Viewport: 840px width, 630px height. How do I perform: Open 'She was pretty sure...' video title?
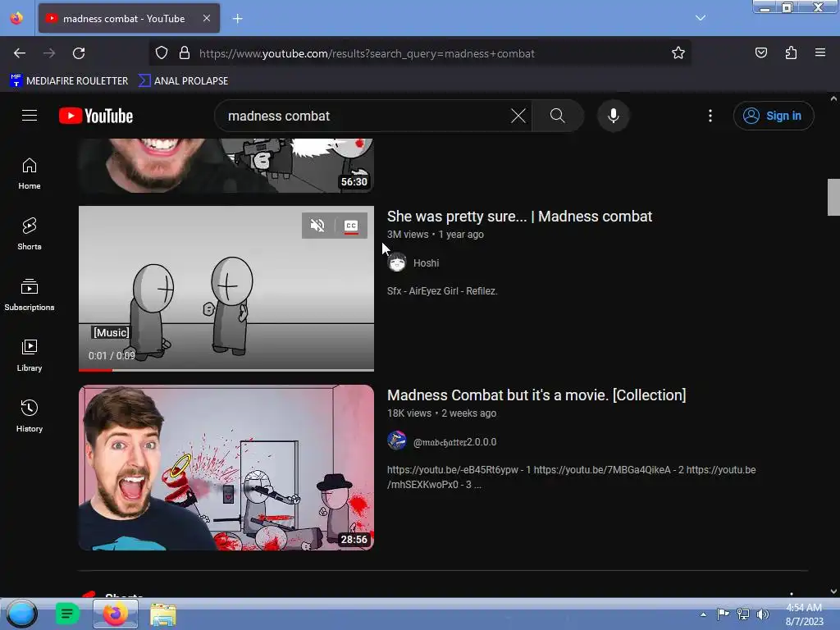[519, 217]
